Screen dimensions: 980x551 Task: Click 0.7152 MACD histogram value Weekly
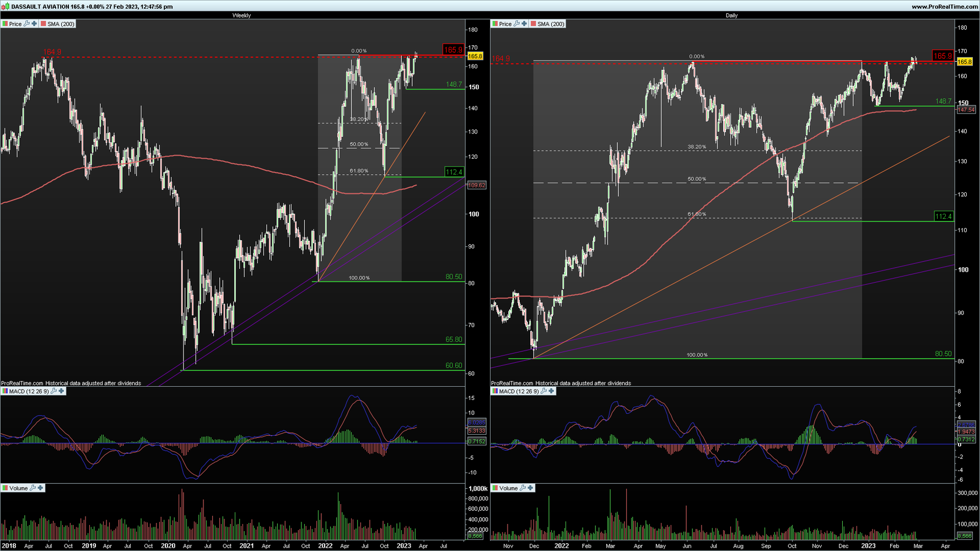pos(477,441)
